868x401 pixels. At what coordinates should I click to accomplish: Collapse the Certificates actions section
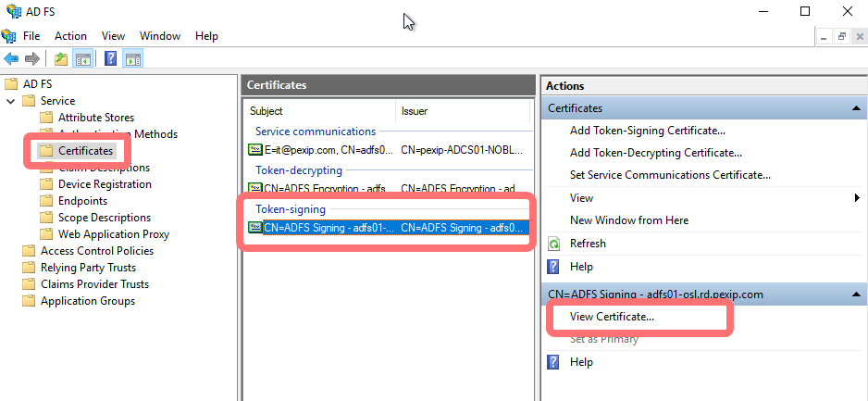click(857, 108)
